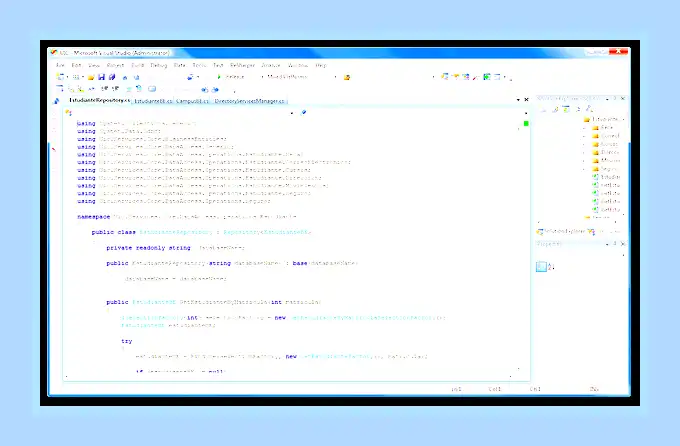
Task: Open the File menu
Action: pos(60,65)
